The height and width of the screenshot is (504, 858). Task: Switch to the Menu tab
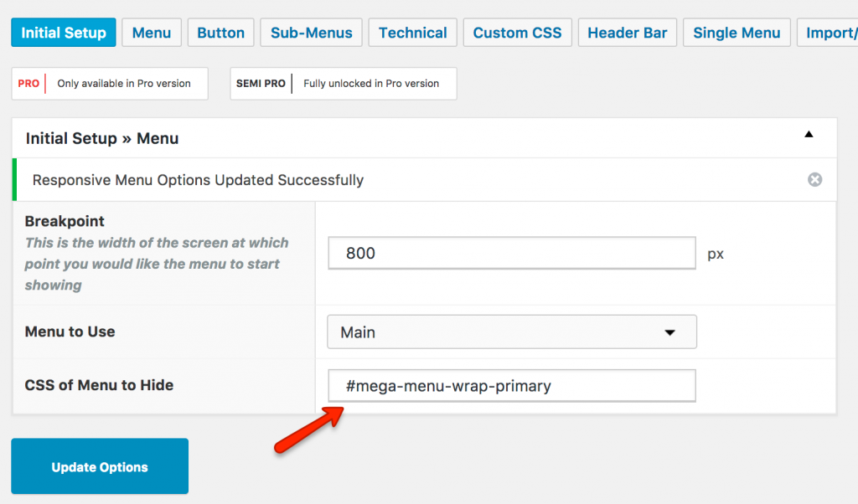151,32
